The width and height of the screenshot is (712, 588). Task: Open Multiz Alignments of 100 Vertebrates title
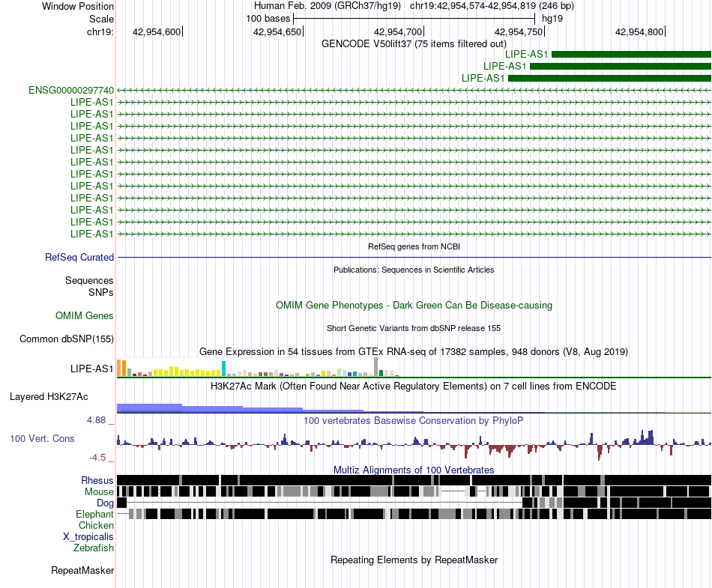(414, 470)
